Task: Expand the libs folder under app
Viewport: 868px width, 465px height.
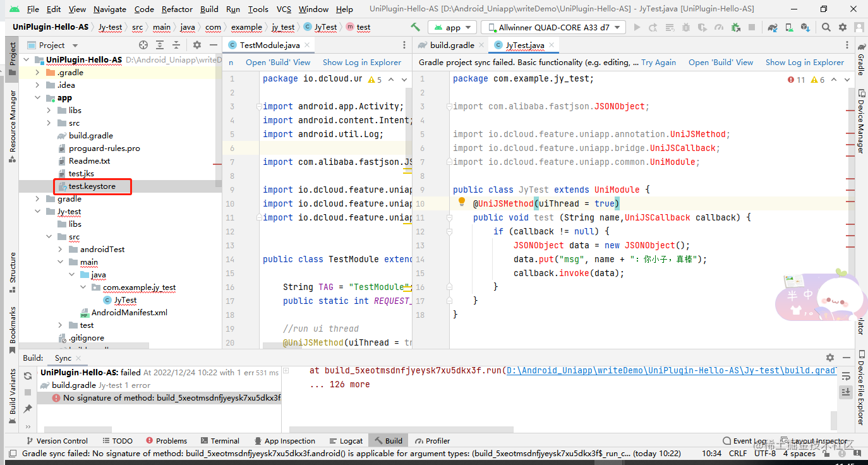Action: pyautogui.click(x=49, y=111)
